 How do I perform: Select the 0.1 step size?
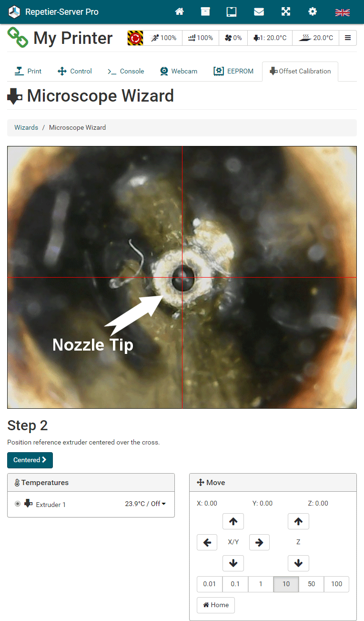(235, 584)
